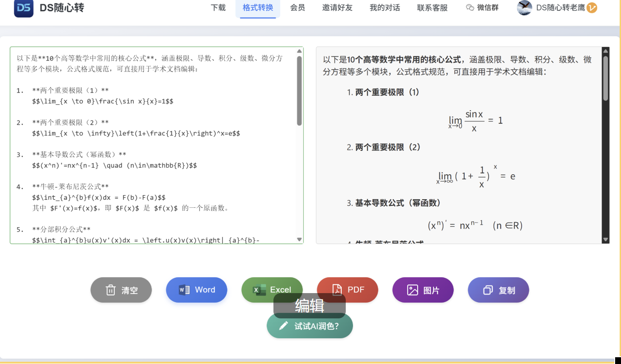
Task: Switch to the 格式转换 tab
Action: coord(258,8)
